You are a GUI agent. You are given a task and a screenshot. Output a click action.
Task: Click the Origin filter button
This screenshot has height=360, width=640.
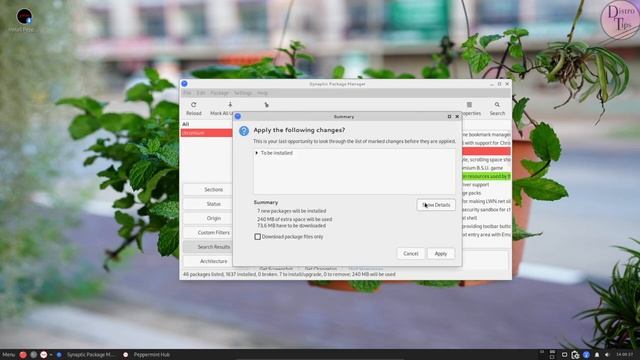point(207,218)
